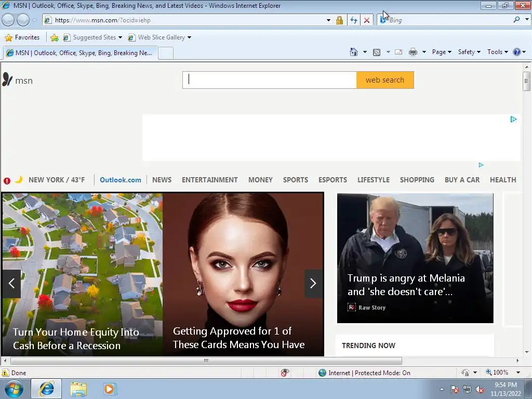The height and width of the screenshot is (399, 532).
Task: Click the RSS feeds icon
Action: (x=376, y=52)
